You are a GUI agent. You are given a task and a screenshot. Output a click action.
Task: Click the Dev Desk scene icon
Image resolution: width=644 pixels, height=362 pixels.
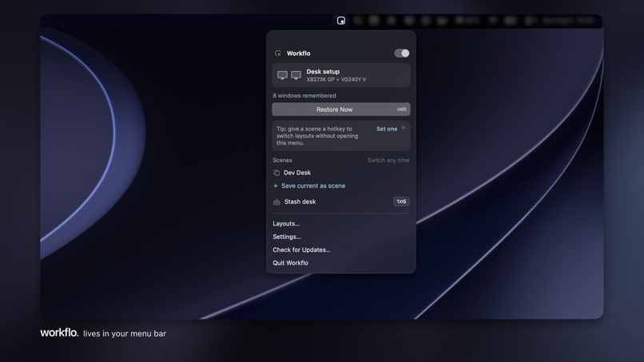coord(276,173)
